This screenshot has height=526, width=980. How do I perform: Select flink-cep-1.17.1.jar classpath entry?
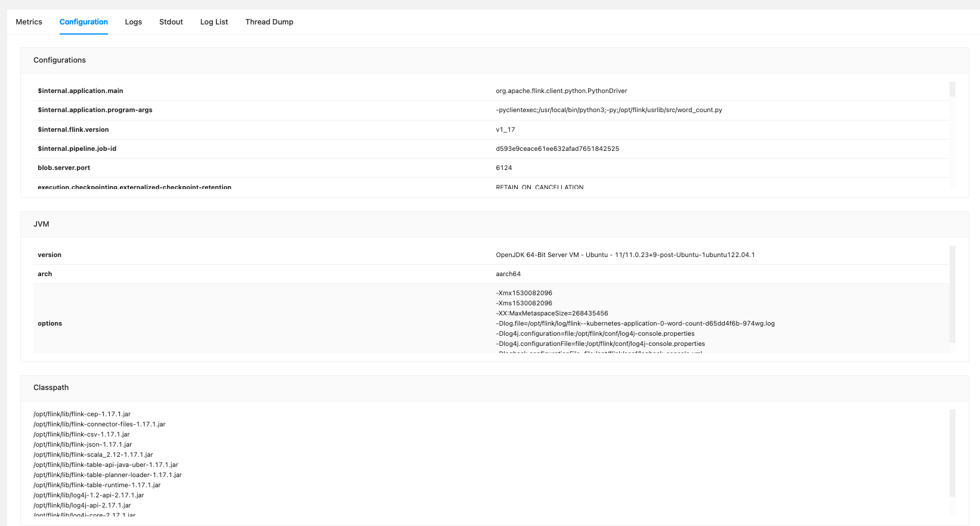(82, 414)
